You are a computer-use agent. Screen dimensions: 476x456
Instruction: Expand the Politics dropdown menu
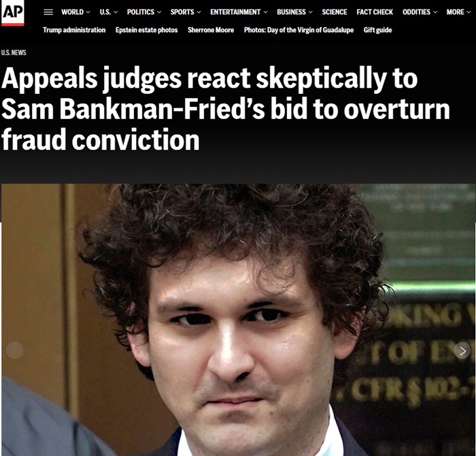pyautogui.click(x=144, y=12)
